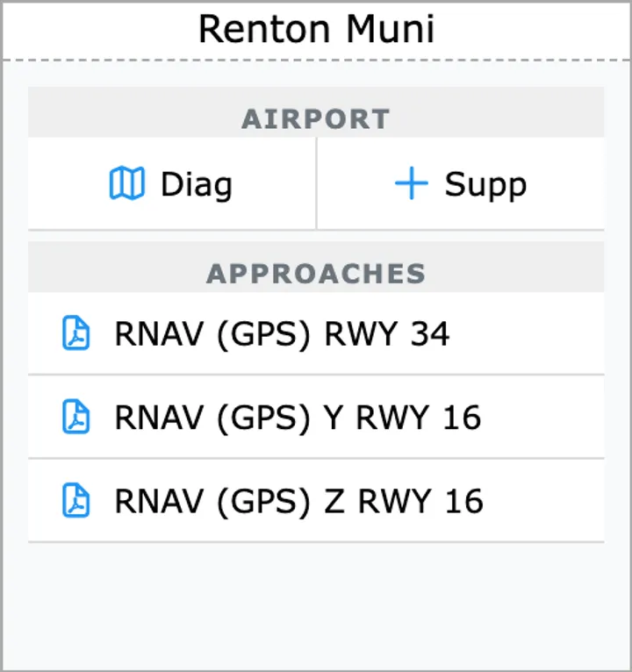Open the RNAV (GPS) Z RWY 16 approach
Image resolution: width=632 pixels, height=672 pixels.
click(298, 501)
